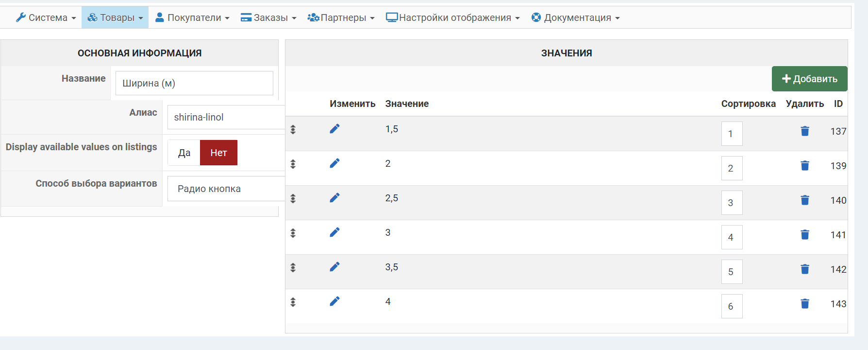Click the sort order field for value 3

(732, 237)
